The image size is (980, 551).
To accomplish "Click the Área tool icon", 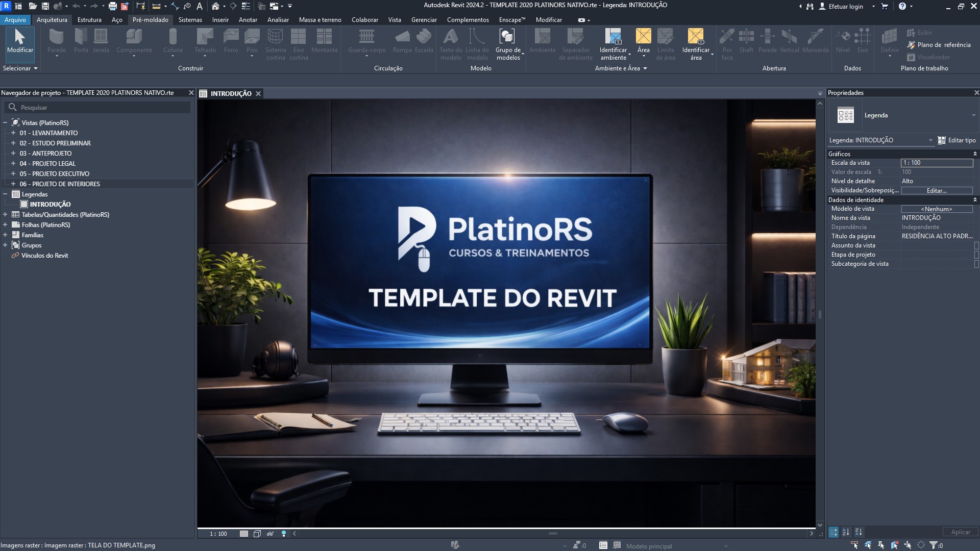I will tap(643, 36).
